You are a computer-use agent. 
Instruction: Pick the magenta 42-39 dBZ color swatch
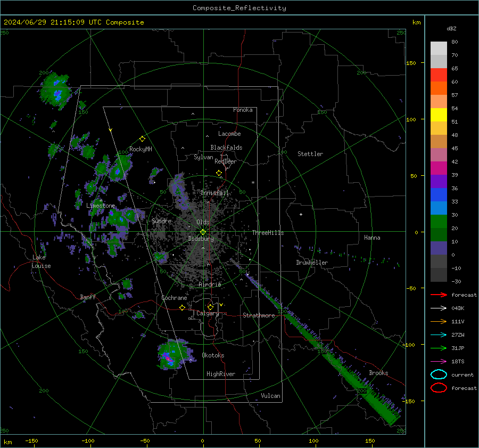(439, 168)
